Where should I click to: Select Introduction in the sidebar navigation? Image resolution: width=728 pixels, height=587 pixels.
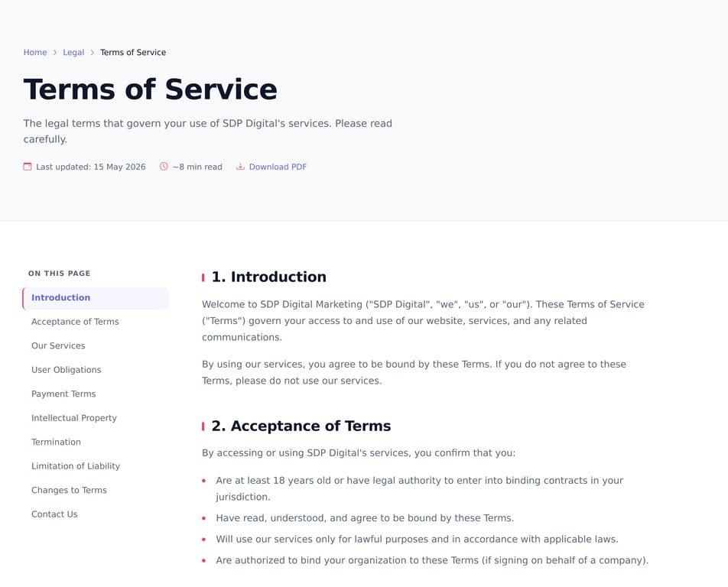[x=96, y=298]
